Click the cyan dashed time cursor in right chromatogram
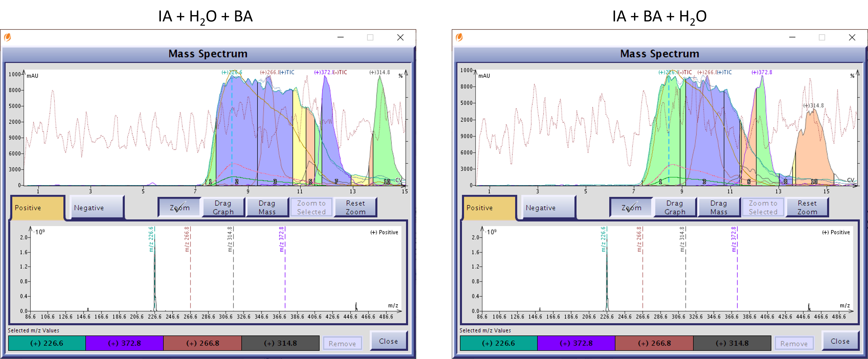This screenshot has width=868, height=359. click(x=669, y=130)
